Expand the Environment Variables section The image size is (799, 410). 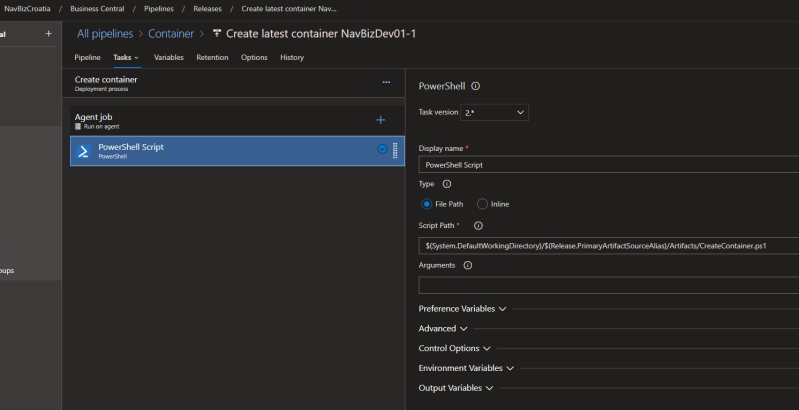(x=466, y=368)
